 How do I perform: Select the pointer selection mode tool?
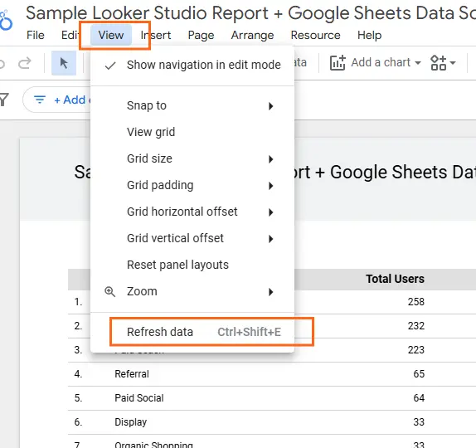(64, 63)
